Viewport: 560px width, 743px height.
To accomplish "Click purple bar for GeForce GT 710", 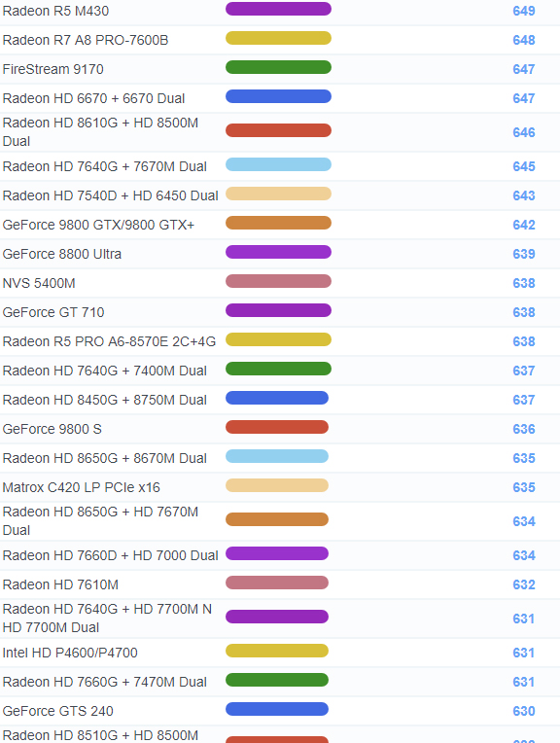I will (279, 310).
